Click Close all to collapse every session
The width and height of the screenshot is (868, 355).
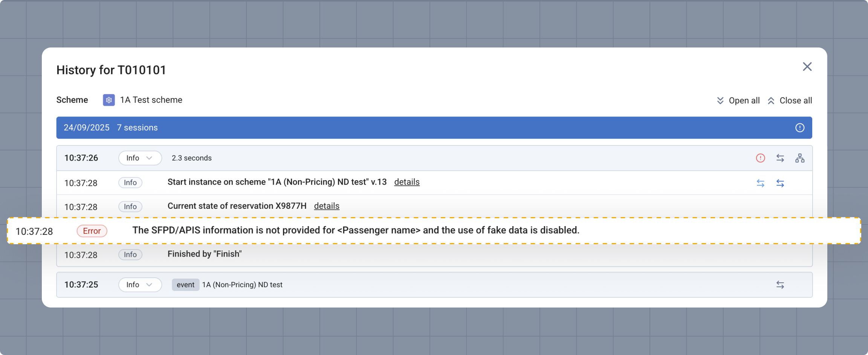click(x=796, y=101)
